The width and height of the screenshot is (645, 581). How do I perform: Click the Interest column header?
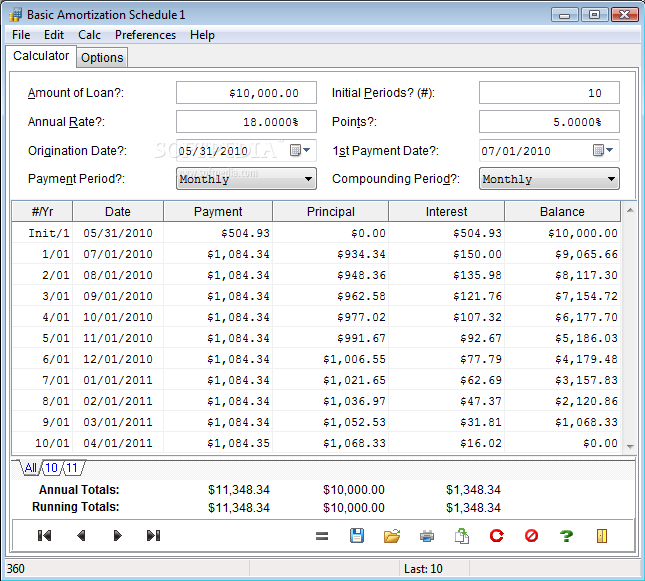(x=447, y=211)
